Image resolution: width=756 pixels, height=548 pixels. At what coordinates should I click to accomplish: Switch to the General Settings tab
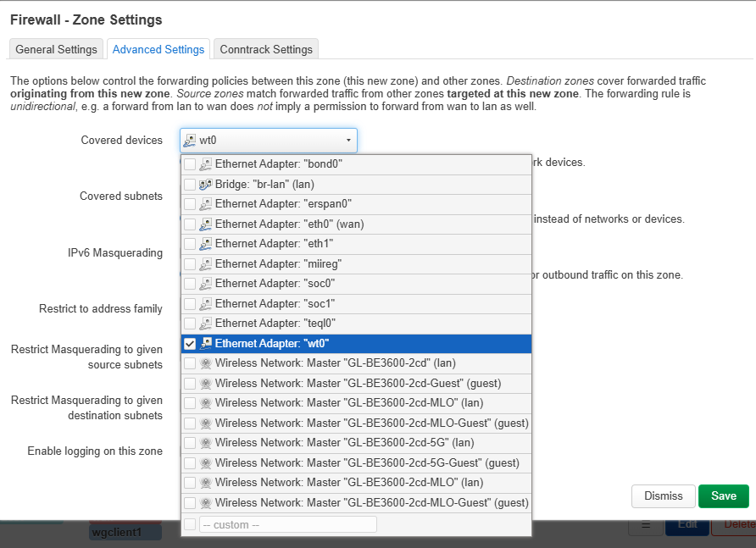(57, 50)
